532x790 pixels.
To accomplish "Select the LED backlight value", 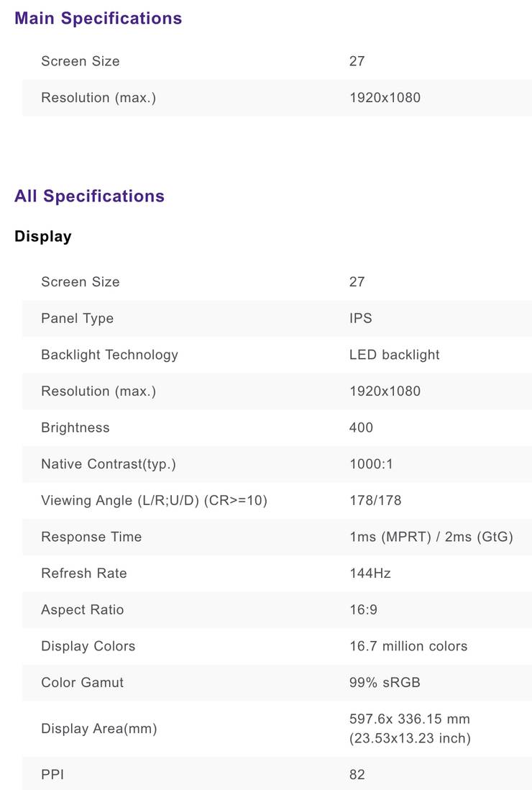I will 394,355.
